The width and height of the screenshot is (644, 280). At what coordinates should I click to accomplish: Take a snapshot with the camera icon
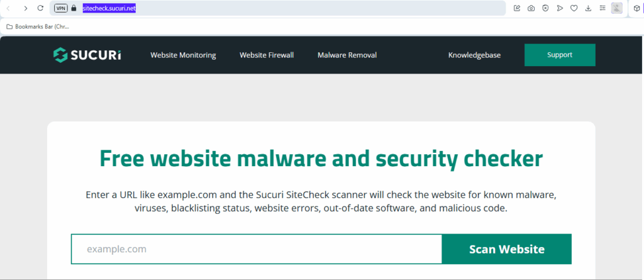pyautogui.click(x=531, y=8)
